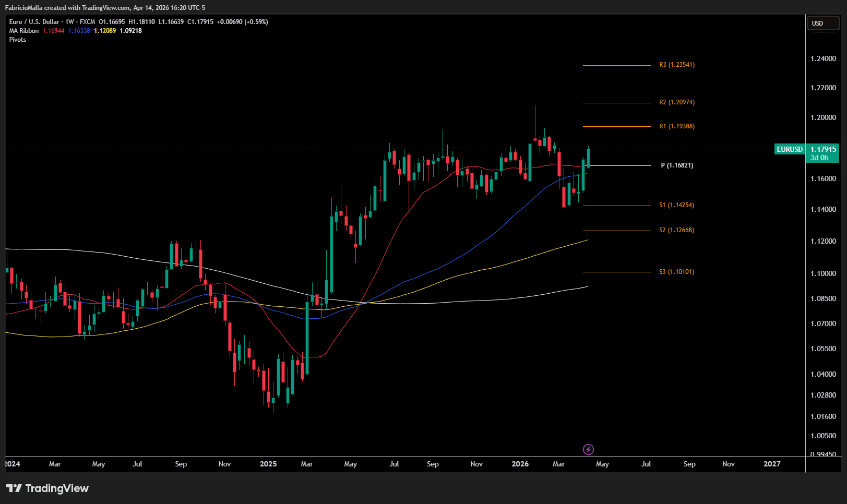847x504 pixels.
Task: Click the TradingView logo
Action: click(47, 488)
